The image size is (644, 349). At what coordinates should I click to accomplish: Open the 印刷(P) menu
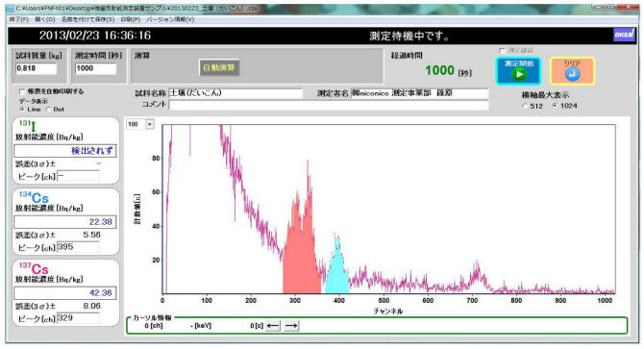[130, 19]
